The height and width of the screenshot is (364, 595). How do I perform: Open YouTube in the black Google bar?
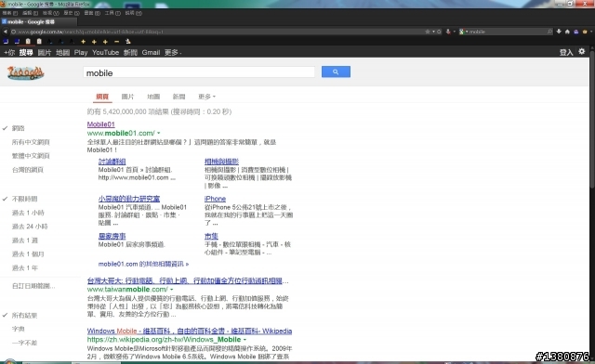point(105,52)
